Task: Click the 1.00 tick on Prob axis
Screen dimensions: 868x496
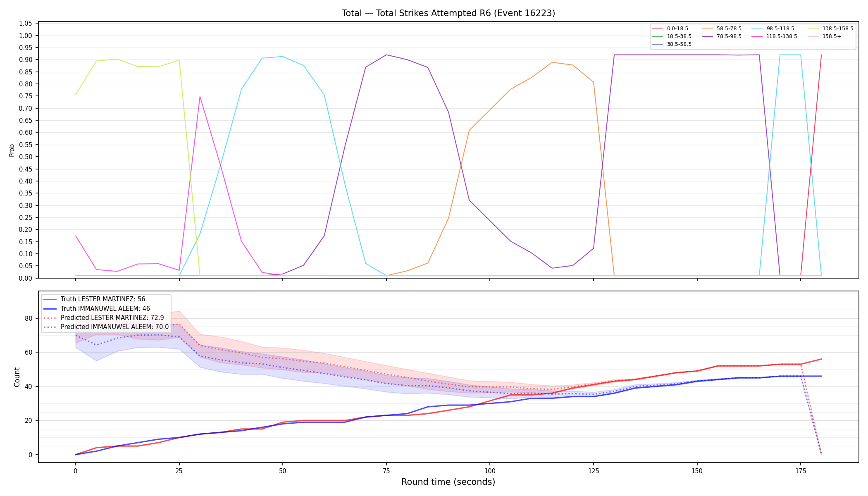Action: pos(26,36)
